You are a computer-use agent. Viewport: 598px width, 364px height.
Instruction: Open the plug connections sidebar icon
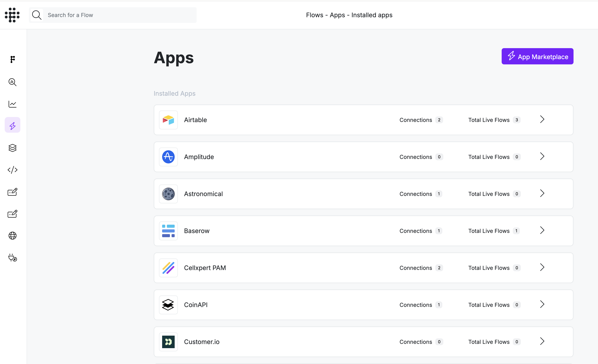(x=13, y=258)
